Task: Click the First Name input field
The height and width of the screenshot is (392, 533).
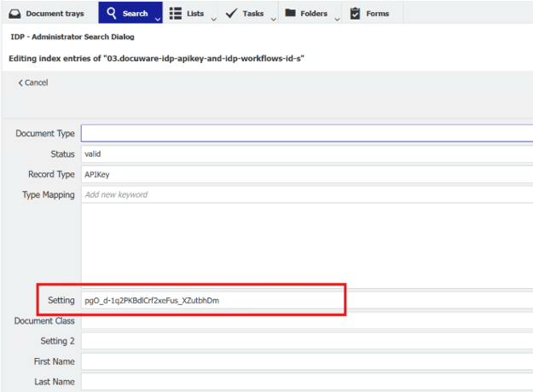Action: click(x=306, y=361)
